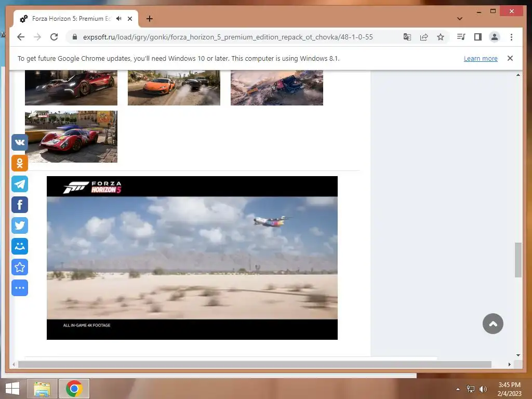
Task: Open orange Lamborghini screenshot thumbnail
Action: (174, 87)
